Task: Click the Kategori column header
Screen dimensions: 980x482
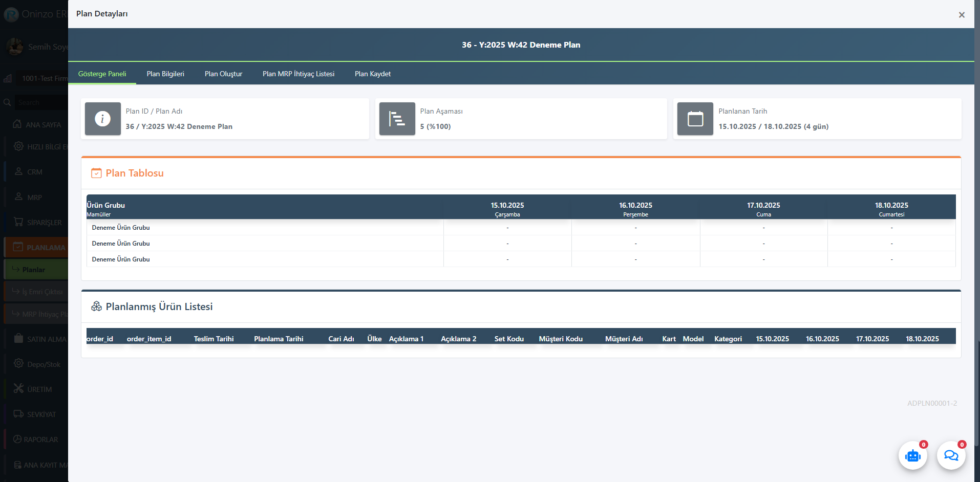Action: (728, 339)
